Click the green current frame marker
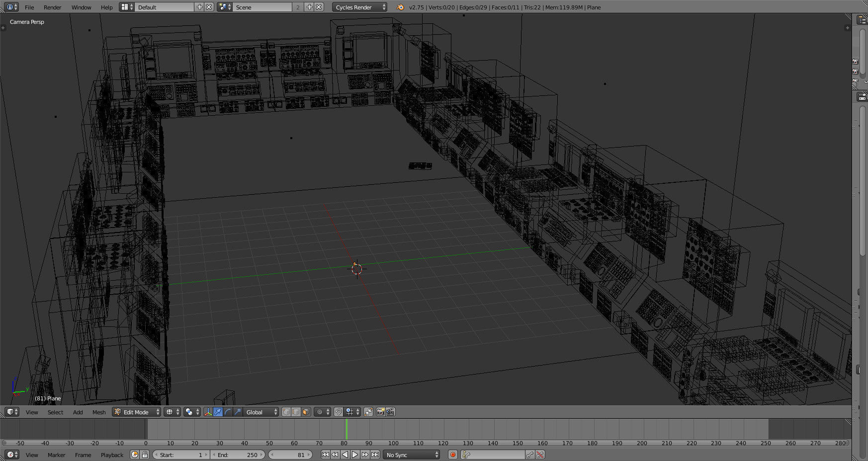 [x=347, y=429]
